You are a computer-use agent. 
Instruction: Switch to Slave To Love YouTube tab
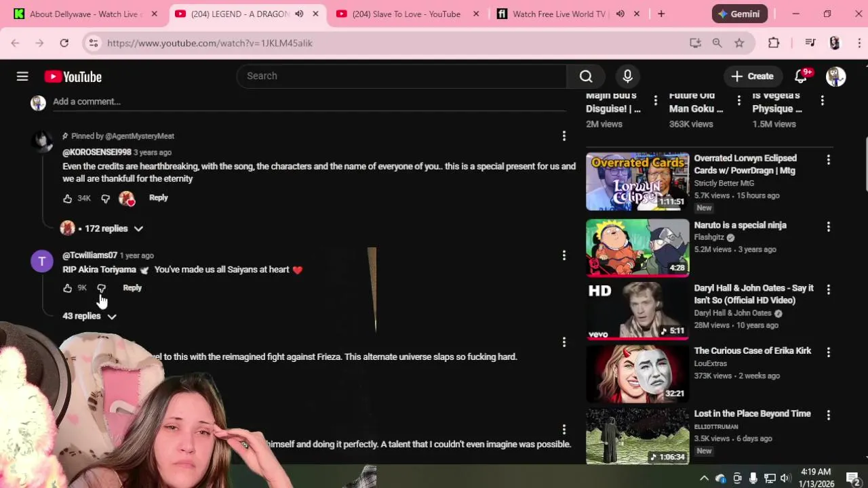[x=406, y=14]
